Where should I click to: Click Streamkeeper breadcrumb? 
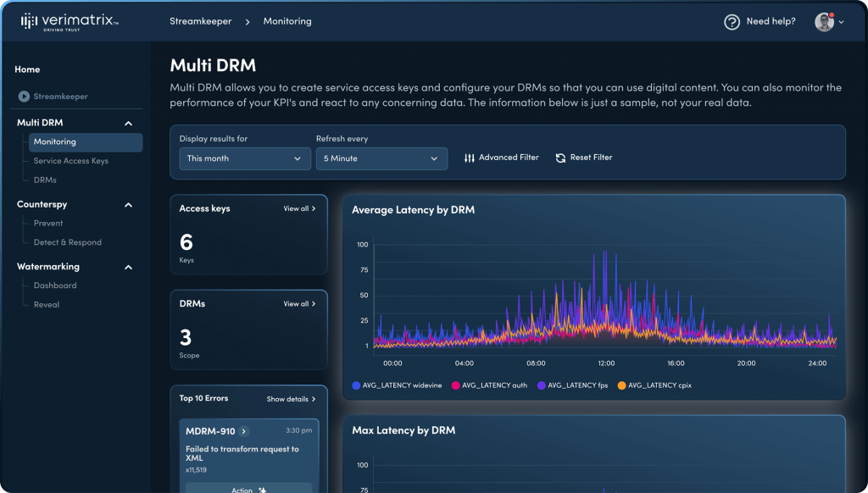point(200,21)
